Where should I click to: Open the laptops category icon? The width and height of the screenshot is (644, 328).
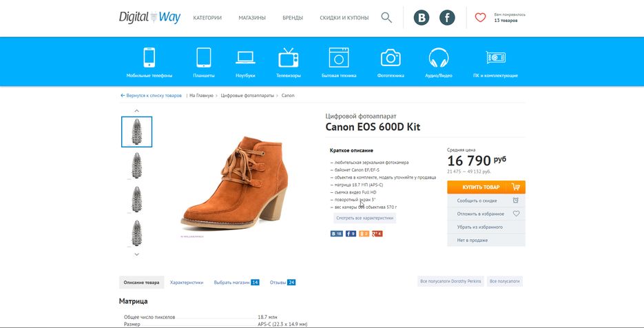click(246, 58)
